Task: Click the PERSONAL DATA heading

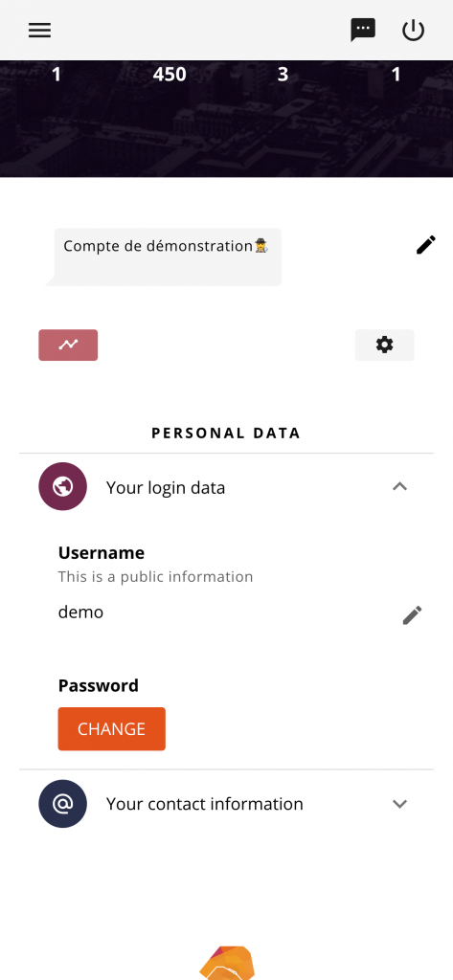Action: coord(226,434)
